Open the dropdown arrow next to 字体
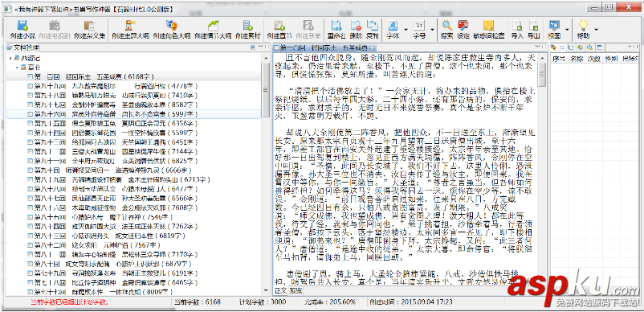Image resolution: width=644 pixels, height=312 pixels. click(x=406, y=29)
